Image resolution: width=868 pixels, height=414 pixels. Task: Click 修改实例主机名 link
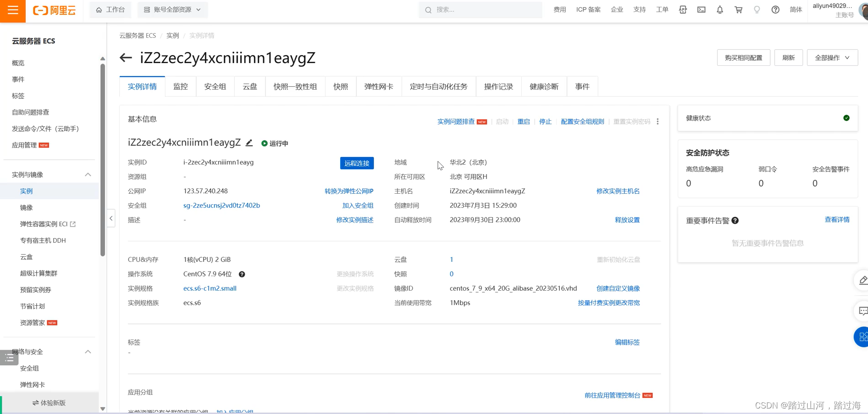pos(618,191)
